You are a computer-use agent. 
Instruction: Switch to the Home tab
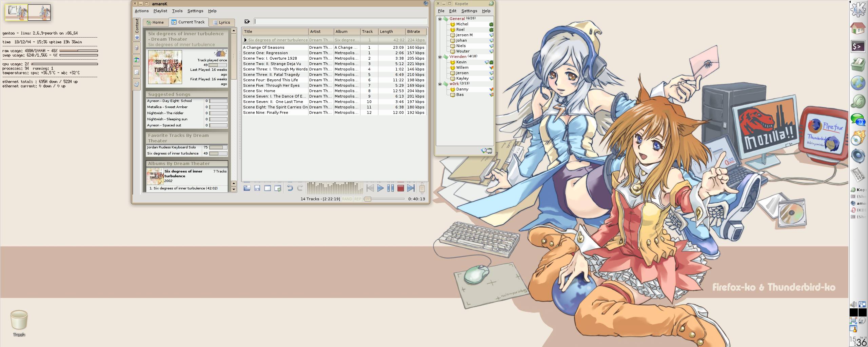(x=155, y=22)
